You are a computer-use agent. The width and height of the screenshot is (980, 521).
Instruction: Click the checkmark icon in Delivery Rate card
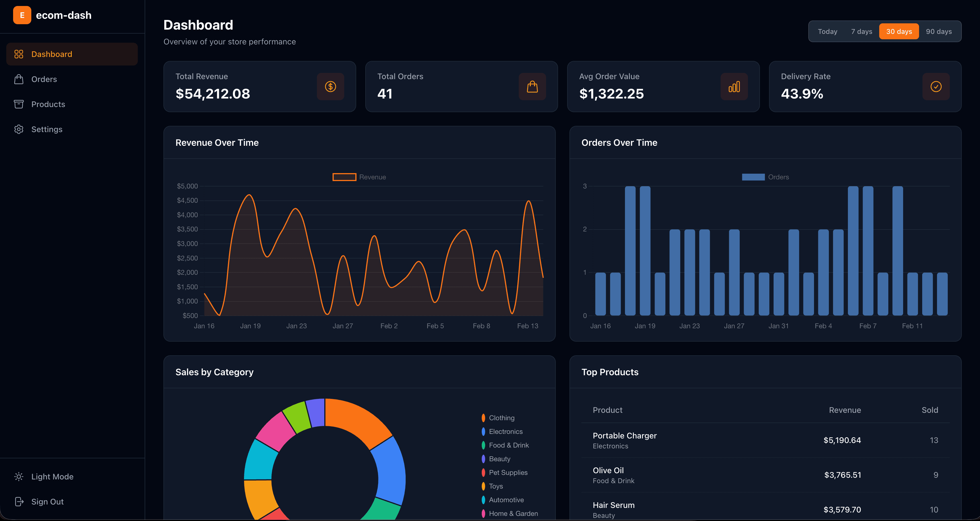pos(936,87)
